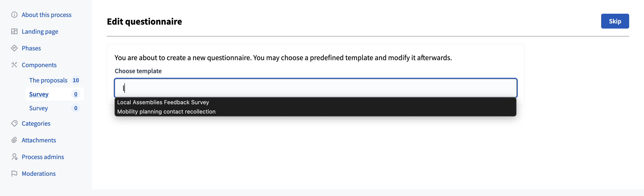Click the Attachments paperclip icon
The width and height of the screenshot is (644, 196).
[14, 140]
